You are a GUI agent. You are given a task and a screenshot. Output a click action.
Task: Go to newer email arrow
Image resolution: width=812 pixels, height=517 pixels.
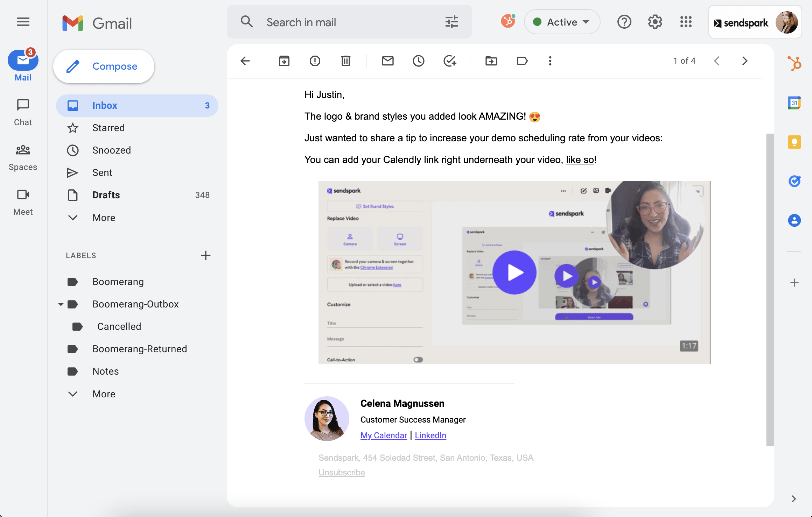coord(717,61)
